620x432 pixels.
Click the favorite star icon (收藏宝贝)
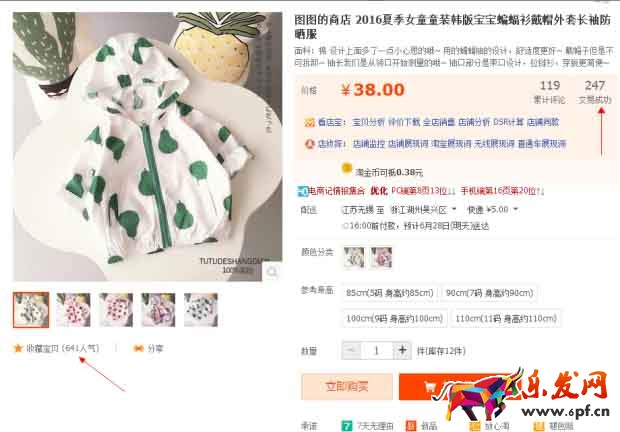click(x=18, y=348)
